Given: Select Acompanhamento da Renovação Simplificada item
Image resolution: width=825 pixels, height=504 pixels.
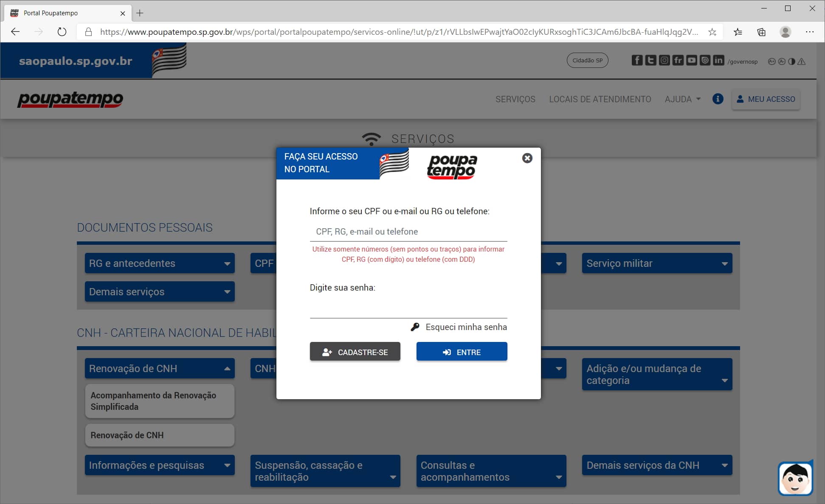Looking at the screenshot, I should tap(160, 401).
